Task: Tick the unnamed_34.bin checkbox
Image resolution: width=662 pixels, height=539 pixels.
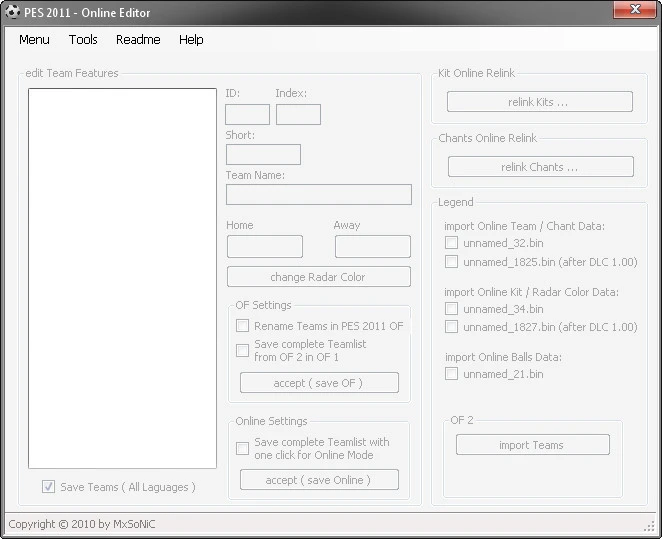Action: tap(451, 309)
